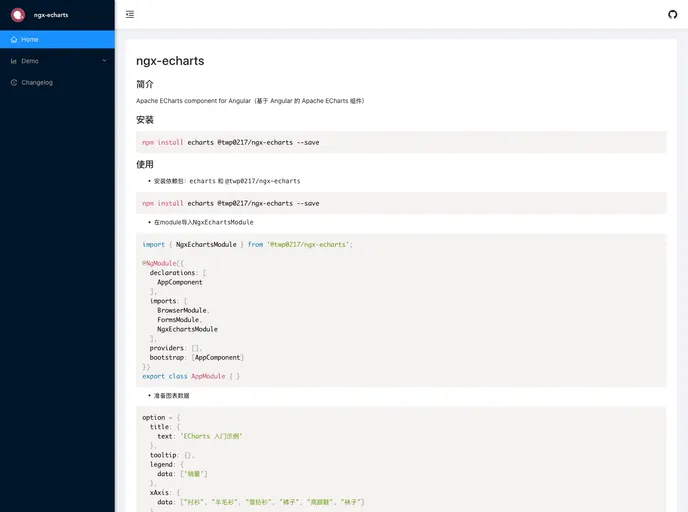Click the Apache ECharts component description text
This screenshot has height=512, width=688.
250,101
